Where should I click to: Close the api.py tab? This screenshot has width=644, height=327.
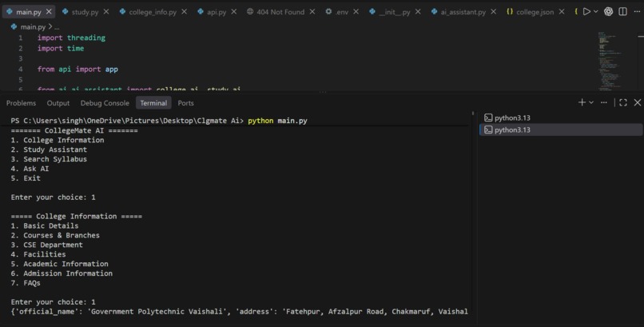233,12
